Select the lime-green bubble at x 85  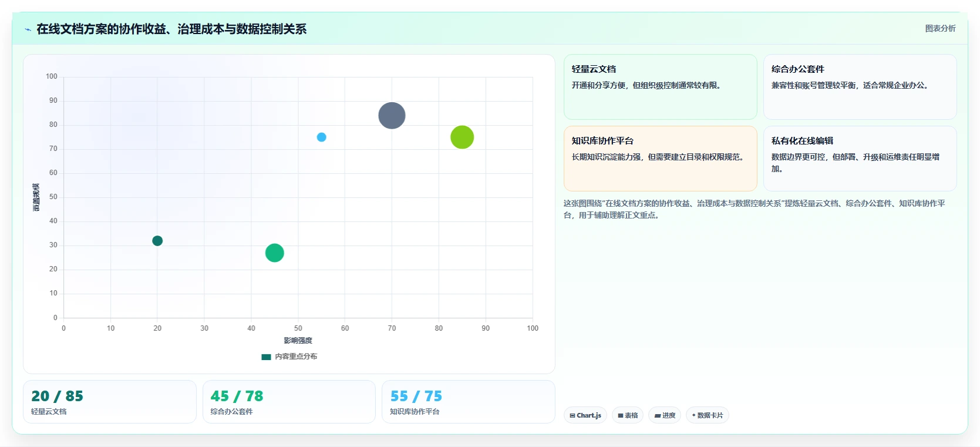[462, 137]
